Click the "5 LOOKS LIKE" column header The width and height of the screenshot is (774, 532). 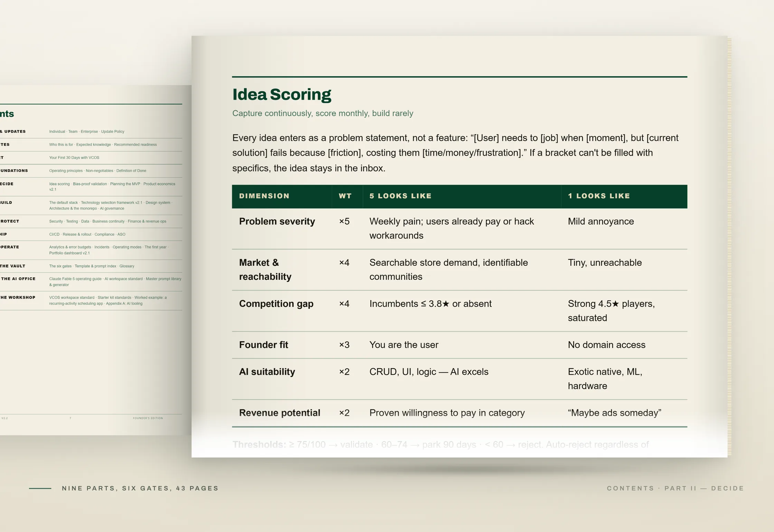[x=400, y=196]
